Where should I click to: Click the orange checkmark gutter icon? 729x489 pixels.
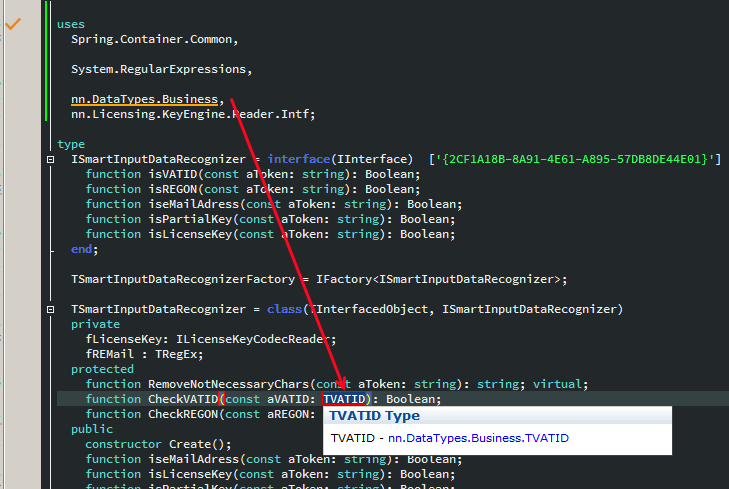(x=13, y=23)
